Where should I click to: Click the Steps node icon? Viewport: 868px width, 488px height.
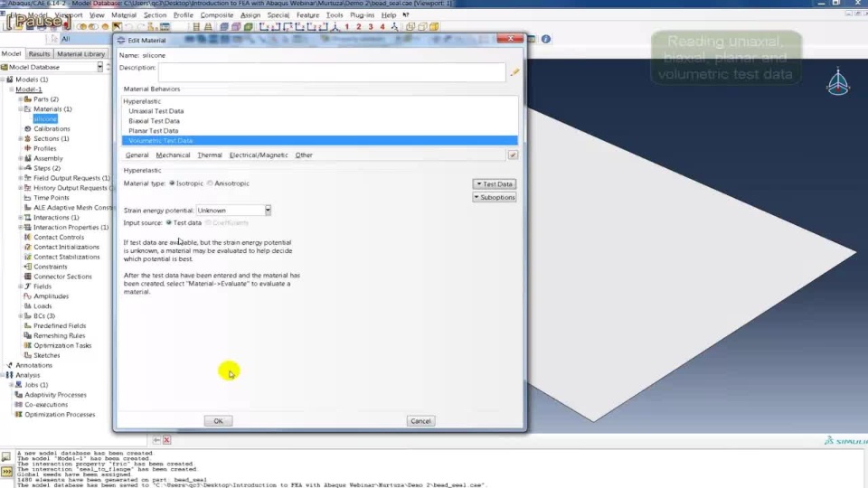28,168
